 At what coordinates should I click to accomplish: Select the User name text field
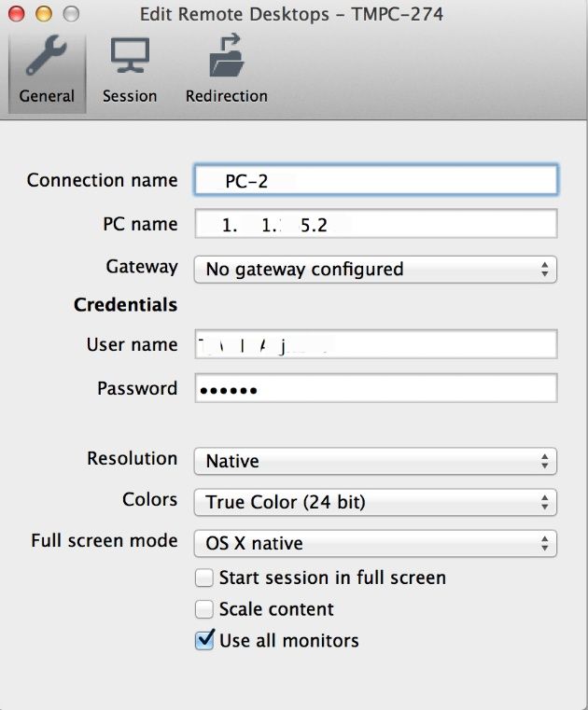click(376, 344)
